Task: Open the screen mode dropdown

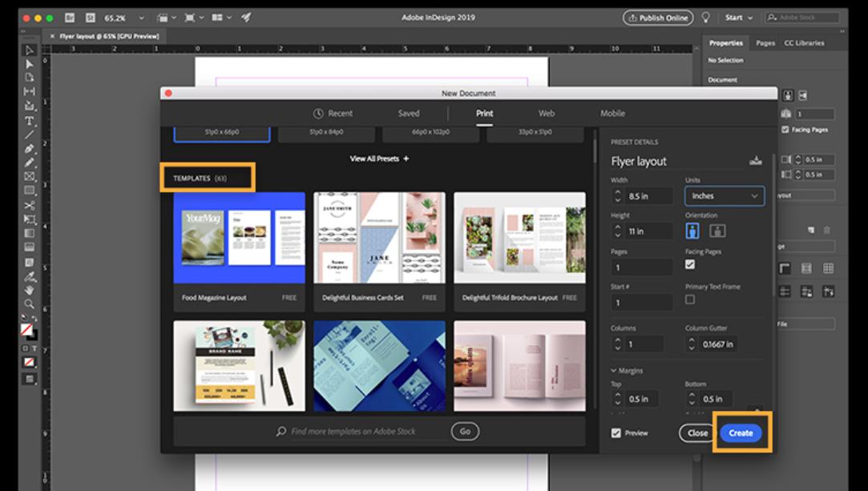Action: point(193,18)
